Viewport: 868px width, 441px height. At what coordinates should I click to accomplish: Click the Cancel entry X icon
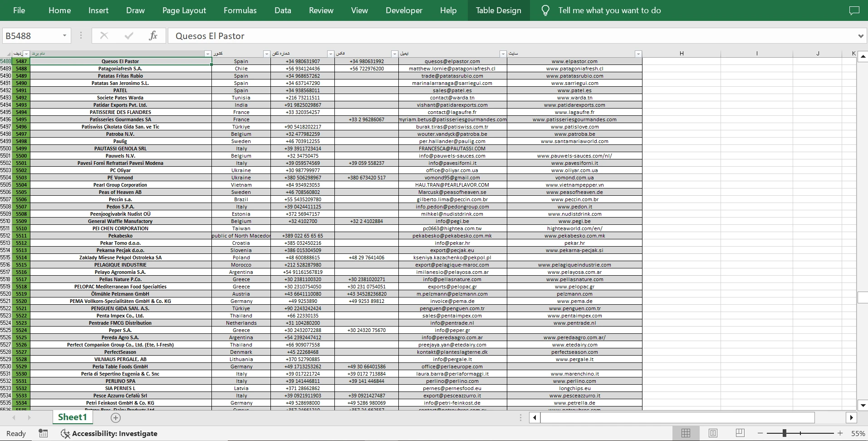click(104, 36)
